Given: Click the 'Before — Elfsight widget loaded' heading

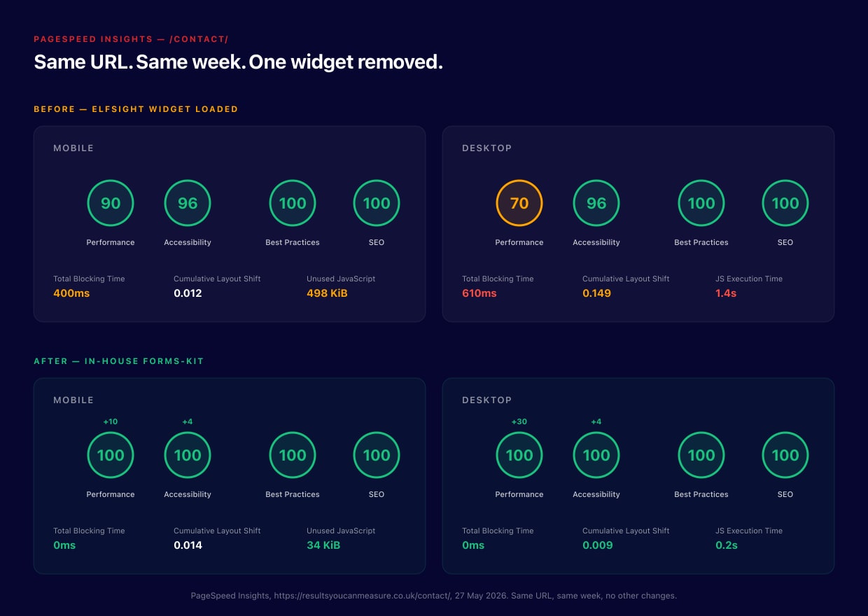Looking at the screenshot, I should pyautogui.click(x=136, y=109).
